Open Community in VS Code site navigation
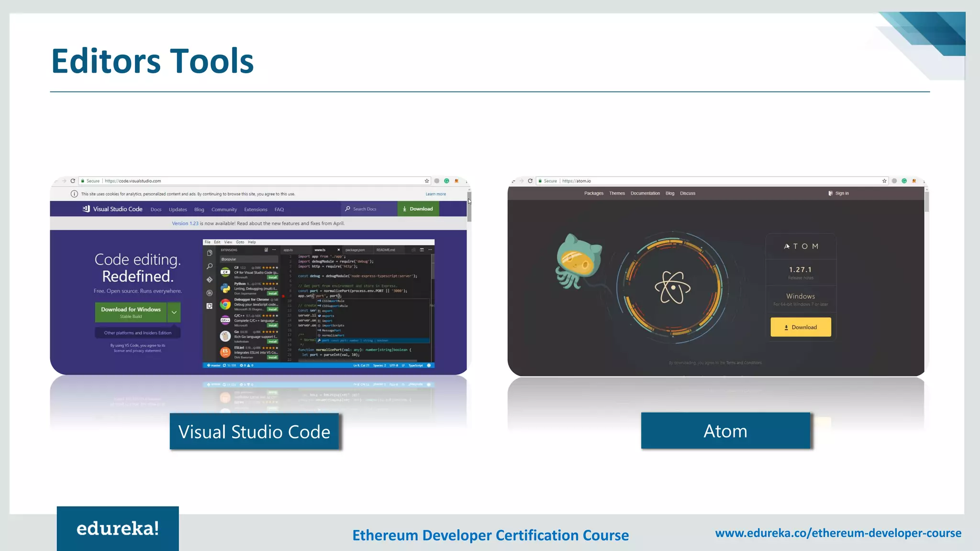 point(224,209)
